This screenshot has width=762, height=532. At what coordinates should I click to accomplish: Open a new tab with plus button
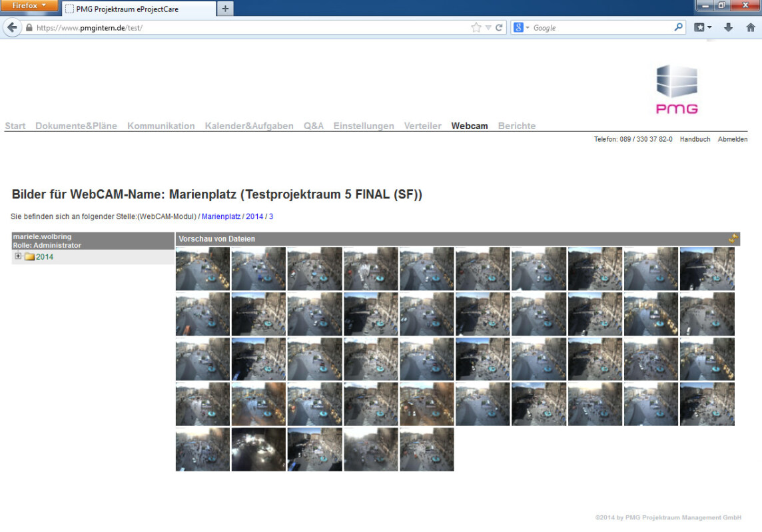[225, 9]
